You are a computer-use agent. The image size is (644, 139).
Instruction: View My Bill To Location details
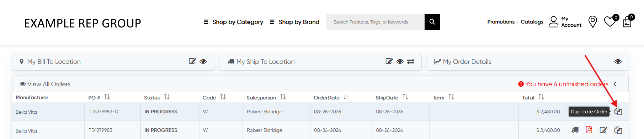pyautogui.click(x=203, y=61)
